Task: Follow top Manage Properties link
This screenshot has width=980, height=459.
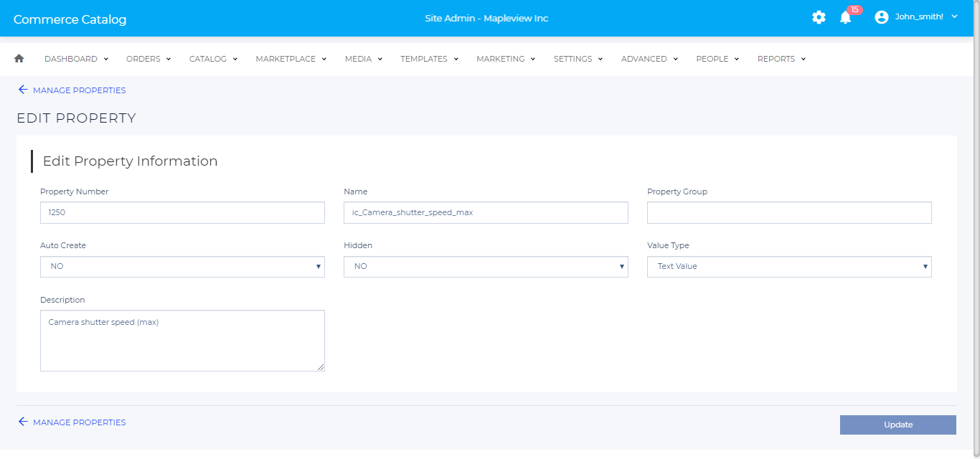Action: [79, 90]
